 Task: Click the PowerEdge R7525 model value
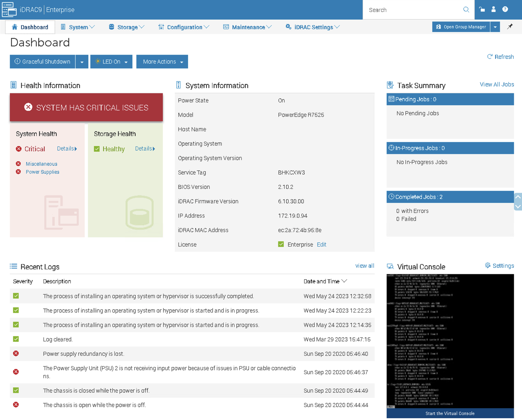click(x=301, y=115)
